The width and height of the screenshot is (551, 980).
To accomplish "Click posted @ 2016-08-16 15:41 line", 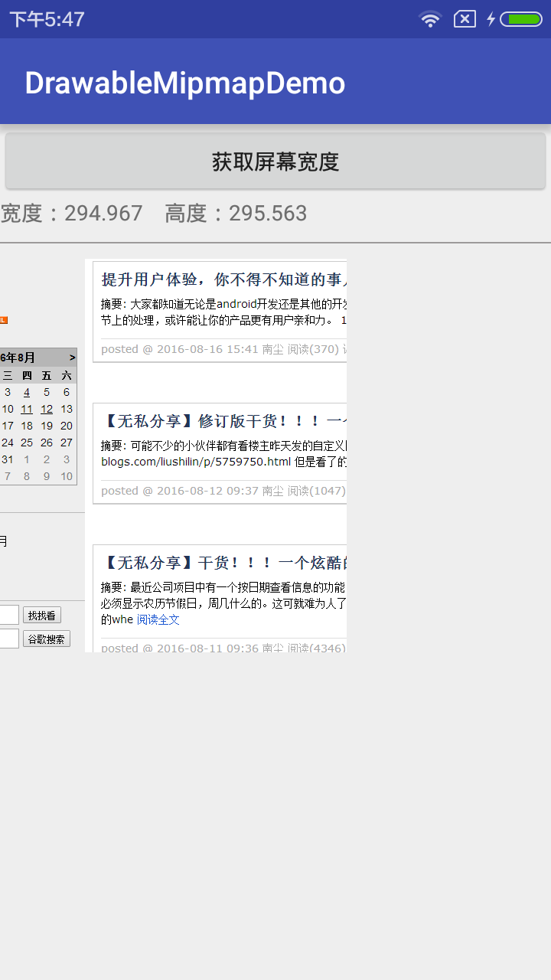I will pyautogui.click(x=223, y=349).
